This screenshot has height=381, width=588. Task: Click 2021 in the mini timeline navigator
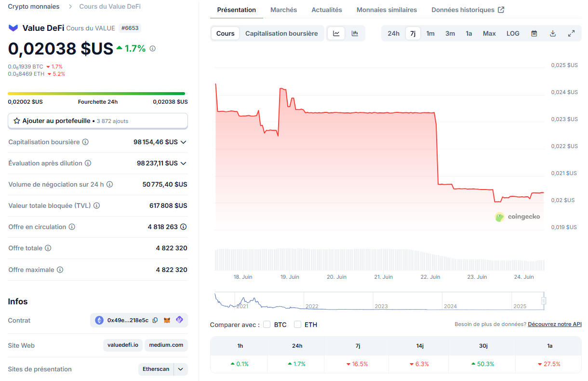tap(242, 306)
